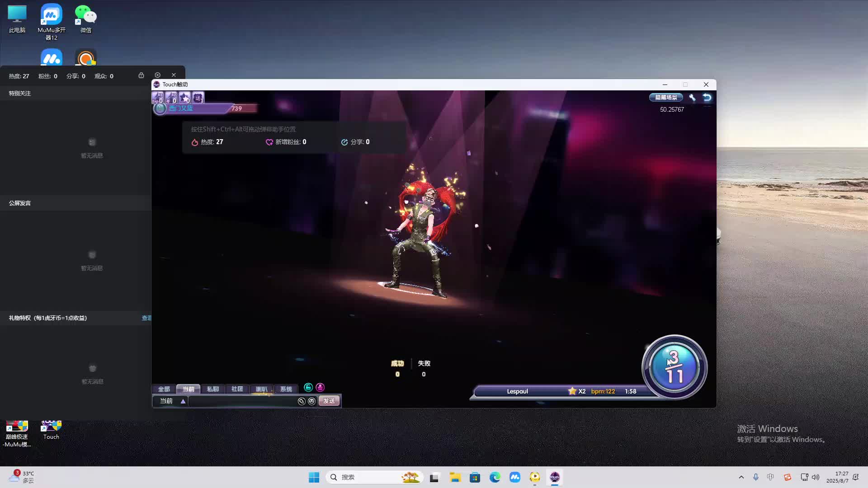The height and width of the screenshot is (488, 868).
Task: Click the pink stamp icon above chat
Action: click(x=320, y=387)
